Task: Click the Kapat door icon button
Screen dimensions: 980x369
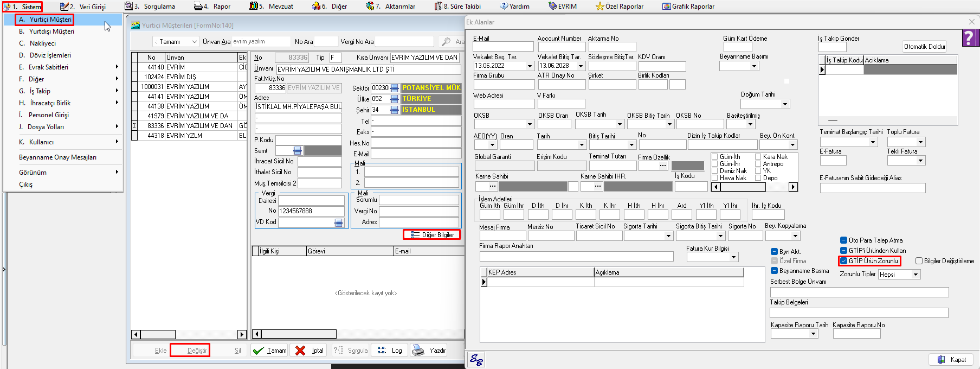Action: [x=951, y=360]
